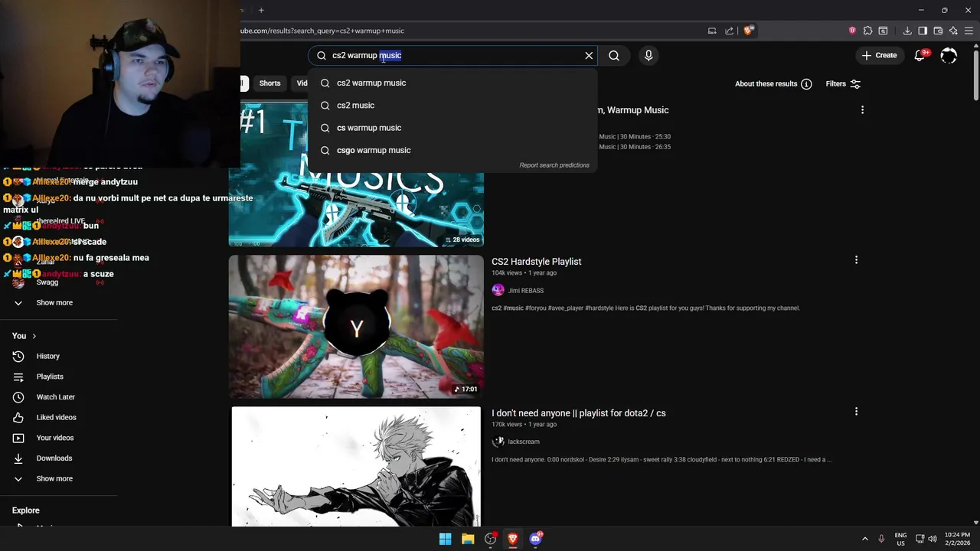Screen dimensions: 980x551
Task: Open File Explorer from taskbar
Action: (x=468, y=539)
